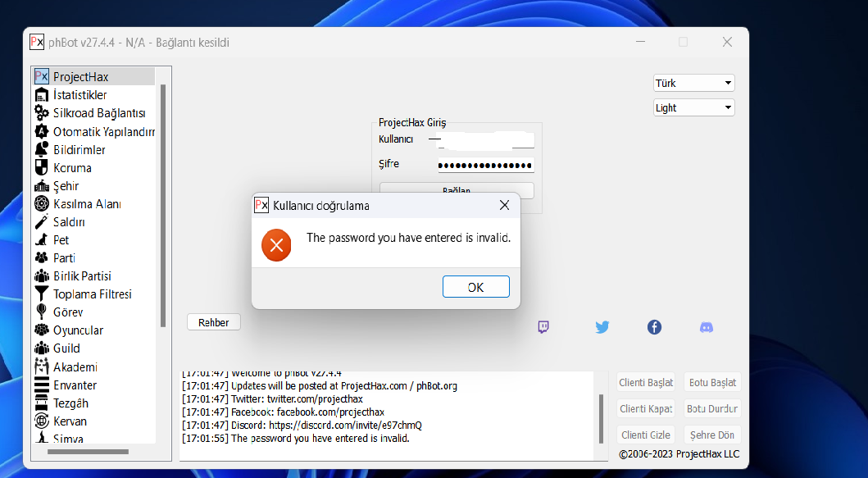Click the Bildirimler bell icon
This screenshot has height=478, width=868.
click(41, 150)
